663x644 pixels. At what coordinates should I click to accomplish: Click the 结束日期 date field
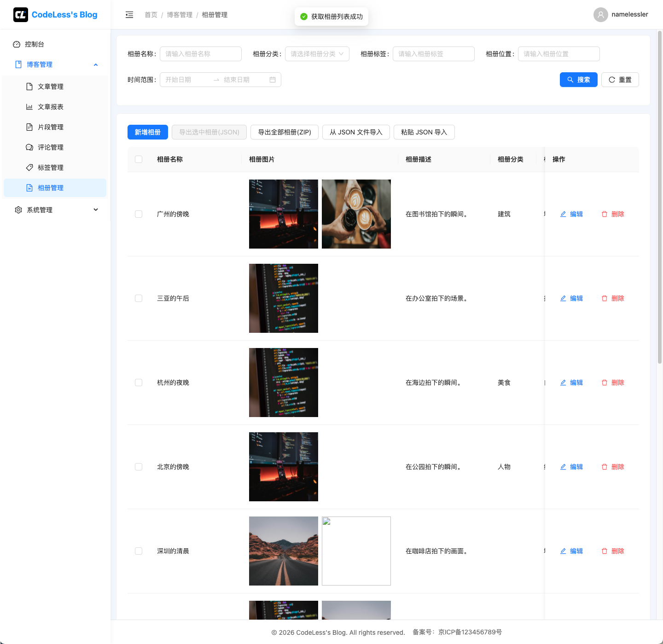[244, 80]
